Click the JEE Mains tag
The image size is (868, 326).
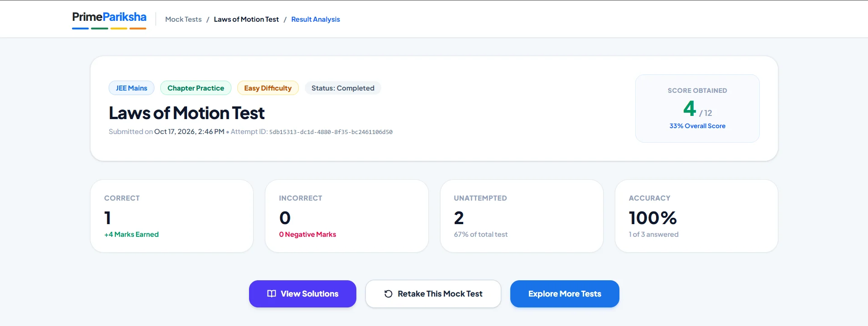pos(131,88)
